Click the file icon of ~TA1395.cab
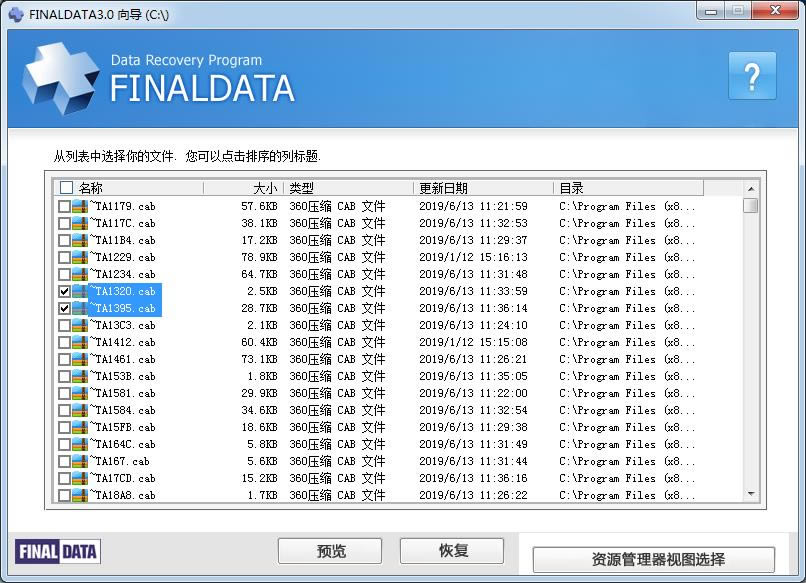Image resolution: width=806 pixels, height=583 pixels. tap(80, 308)
